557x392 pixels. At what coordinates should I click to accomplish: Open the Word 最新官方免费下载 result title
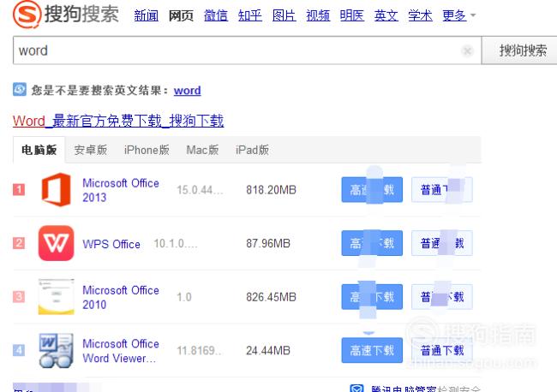118,121
